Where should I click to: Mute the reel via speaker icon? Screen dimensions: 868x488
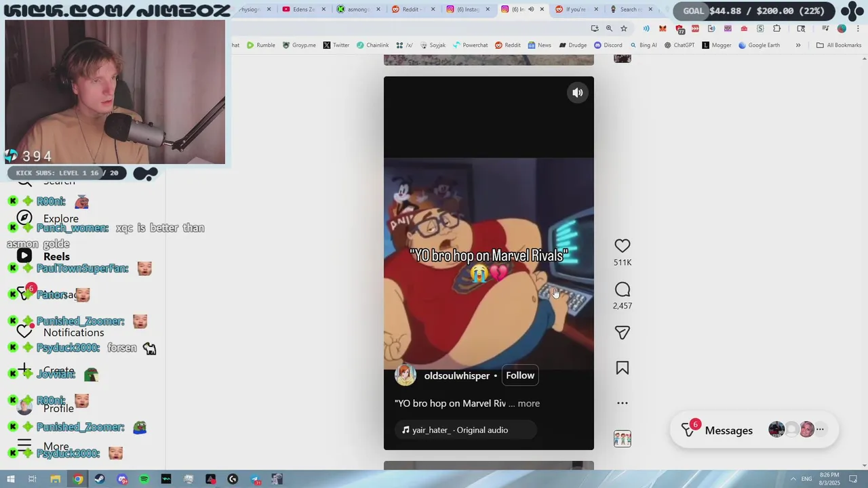click(x=578, y=94)
